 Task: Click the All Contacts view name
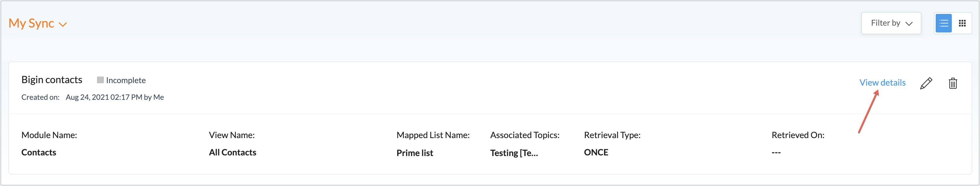[x=232, y=153]
